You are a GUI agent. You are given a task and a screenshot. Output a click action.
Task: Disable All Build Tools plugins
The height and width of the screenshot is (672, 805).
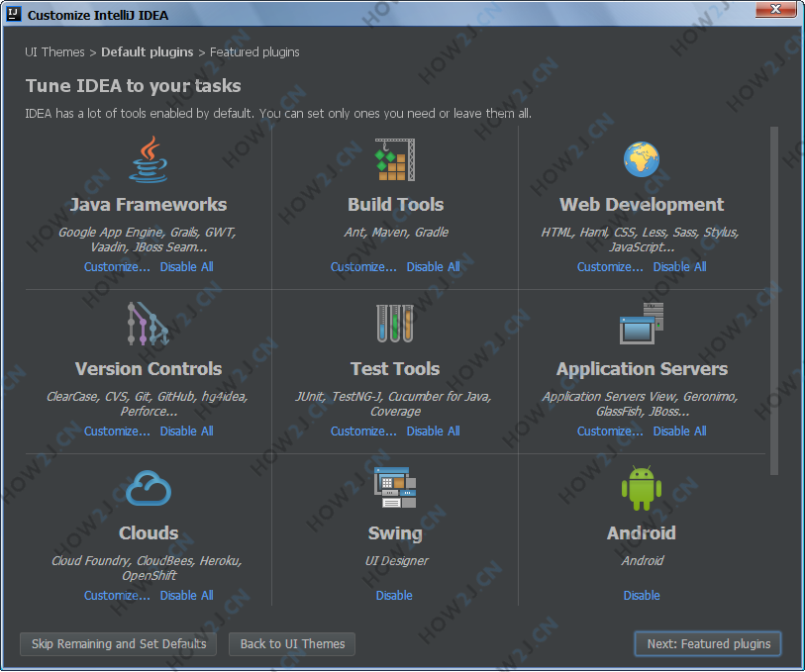433,267
